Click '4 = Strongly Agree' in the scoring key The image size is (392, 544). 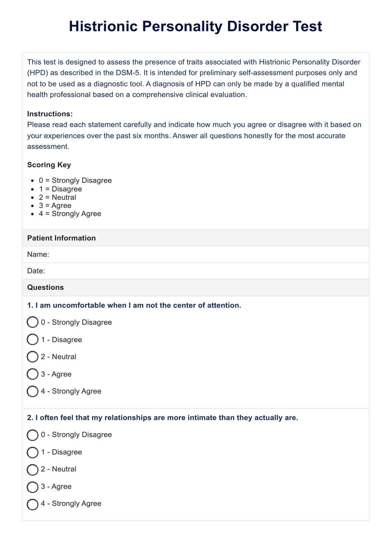(70, 214)
